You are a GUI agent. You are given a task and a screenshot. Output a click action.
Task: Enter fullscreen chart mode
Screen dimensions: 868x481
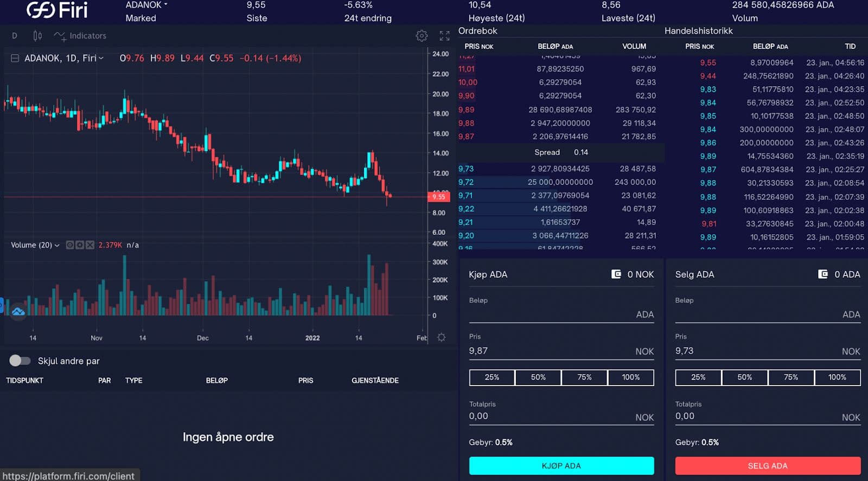[x=444, y=36]
